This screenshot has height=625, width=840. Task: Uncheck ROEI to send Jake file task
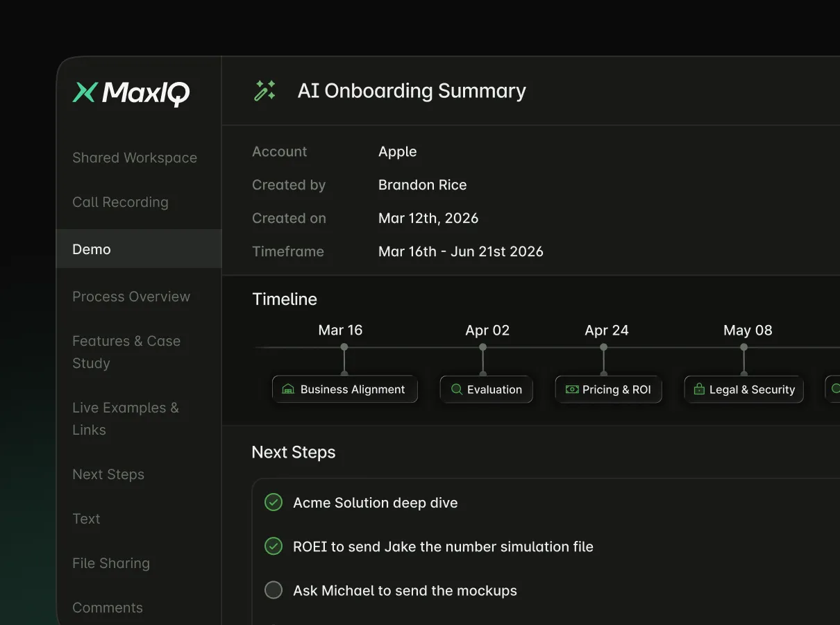274,547
